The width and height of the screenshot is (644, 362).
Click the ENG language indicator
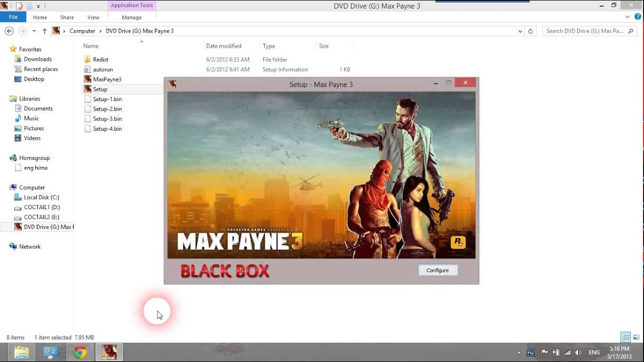pos(594,353)
